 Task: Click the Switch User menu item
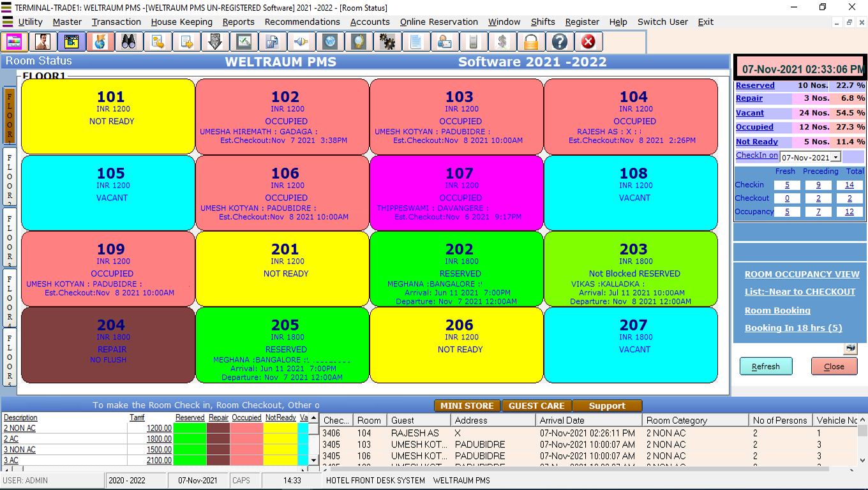coord(663,22)
